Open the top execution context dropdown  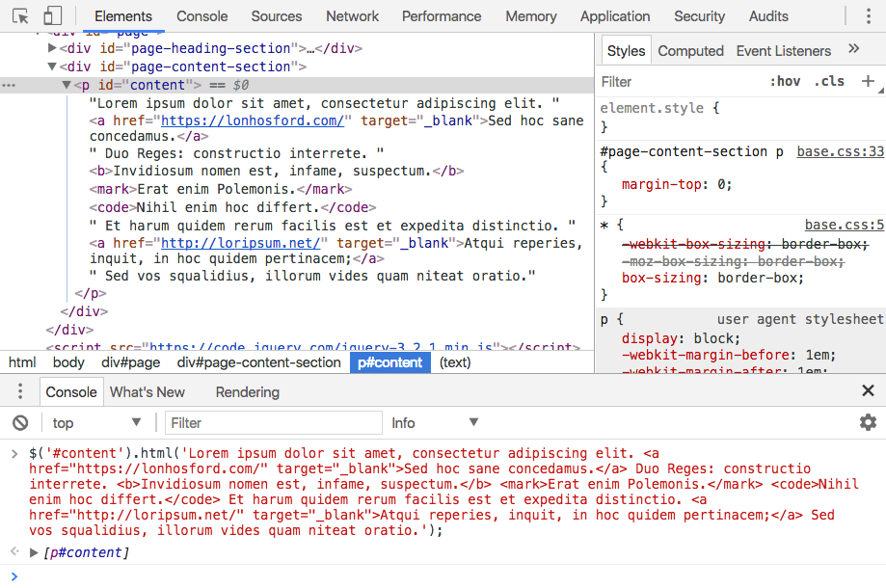click(96, 423)
